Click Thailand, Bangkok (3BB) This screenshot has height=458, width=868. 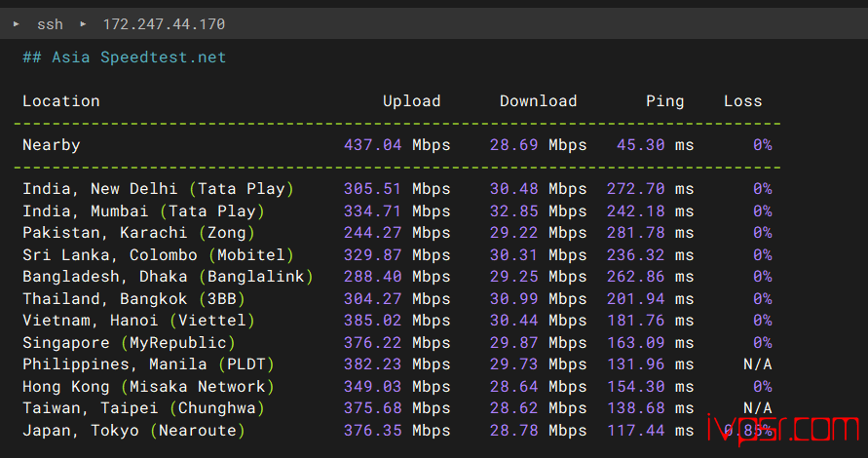coord(134,298)
